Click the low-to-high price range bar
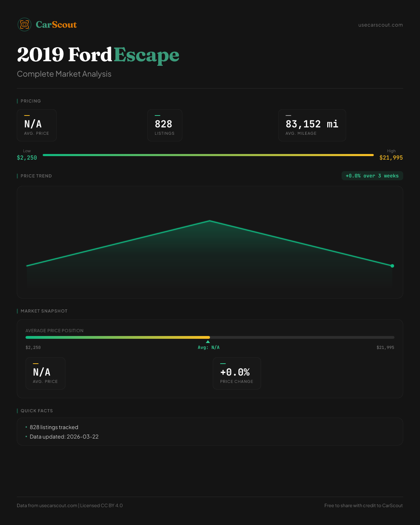 pos(208,155)
